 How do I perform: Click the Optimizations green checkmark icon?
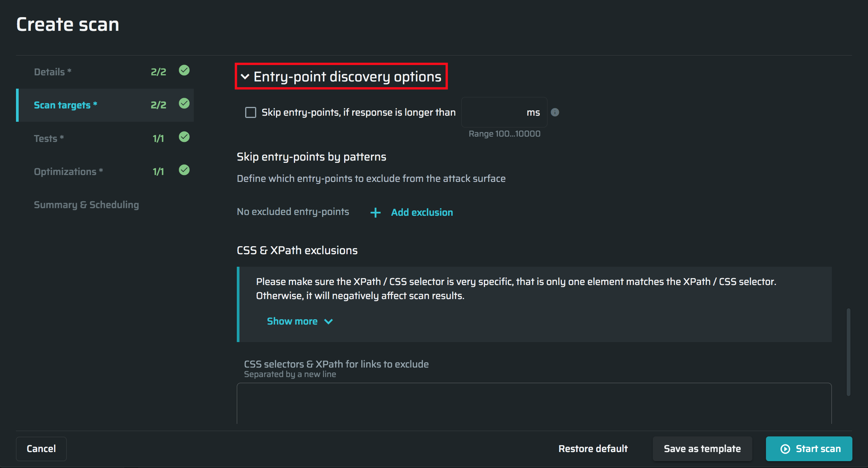click(184, 170)
